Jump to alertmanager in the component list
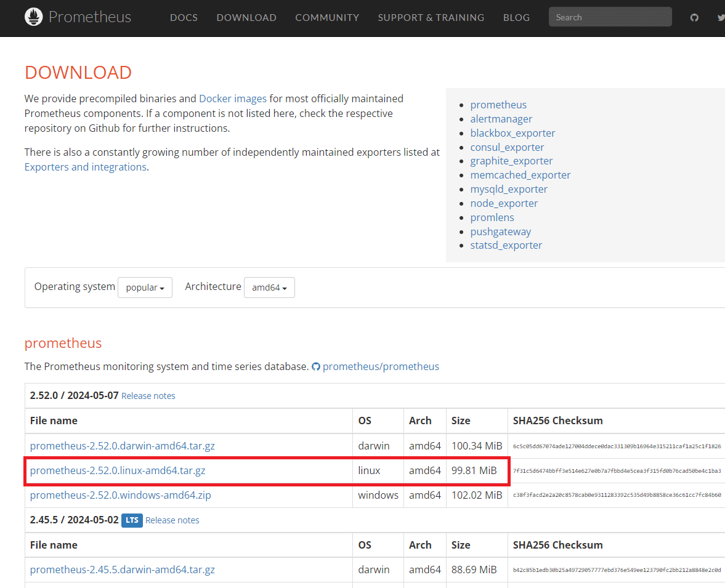Image resolution: width=725 pixels, height=588 pixels. tap(501, 119)
